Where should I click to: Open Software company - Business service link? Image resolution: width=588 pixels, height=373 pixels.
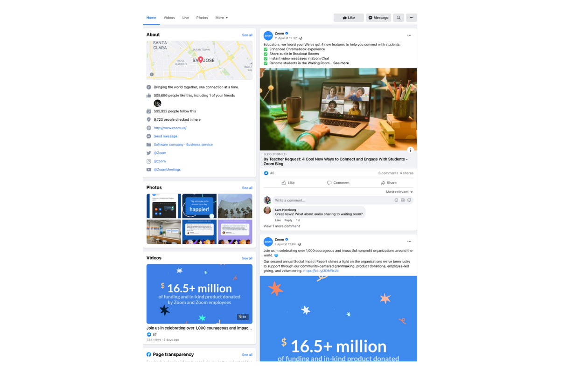(183, 145)
